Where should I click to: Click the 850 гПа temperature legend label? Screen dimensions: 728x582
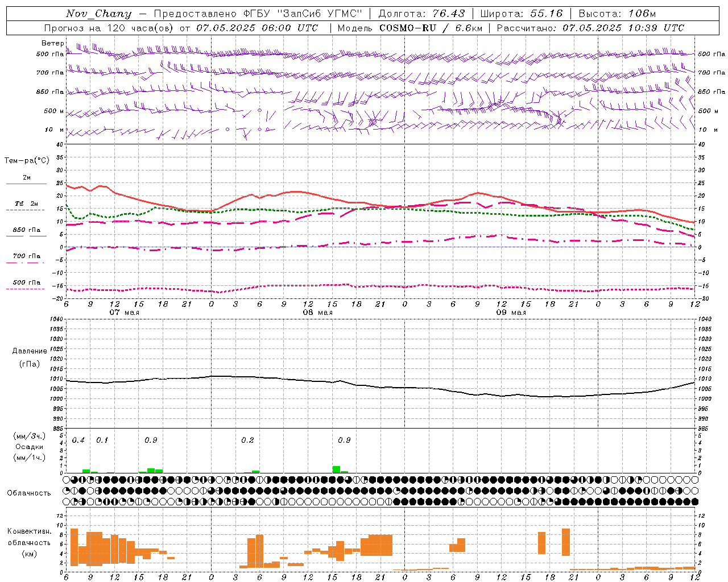pos(27,230)
